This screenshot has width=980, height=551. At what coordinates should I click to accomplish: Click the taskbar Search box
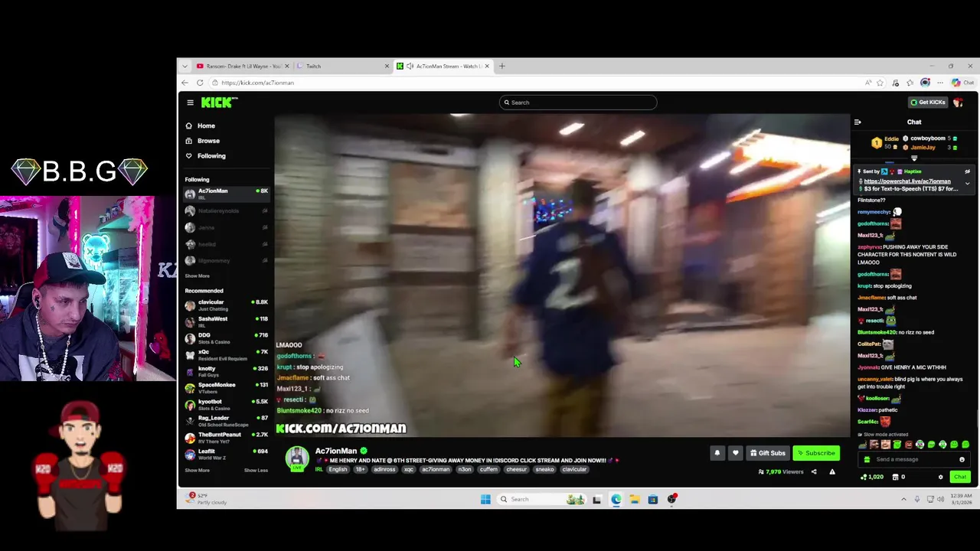pyautogui.click(x=541, y=499)
